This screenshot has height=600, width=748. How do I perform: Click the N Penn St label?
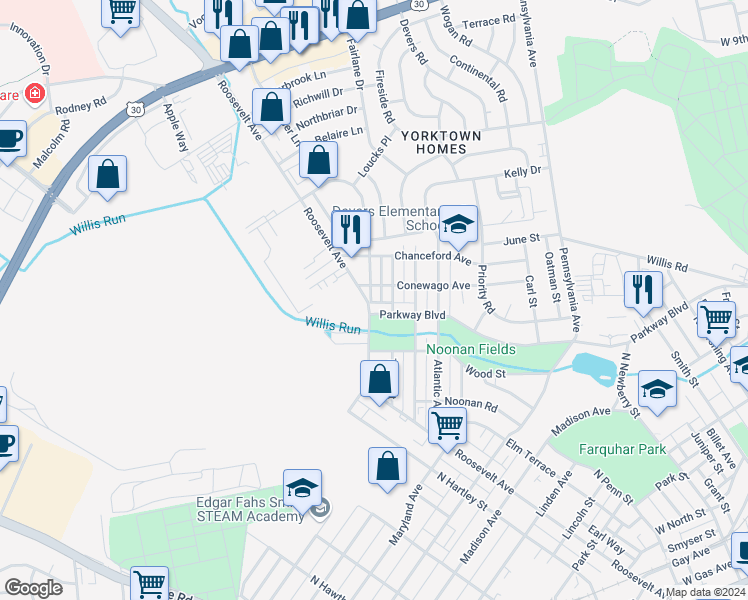click(613, 487)
